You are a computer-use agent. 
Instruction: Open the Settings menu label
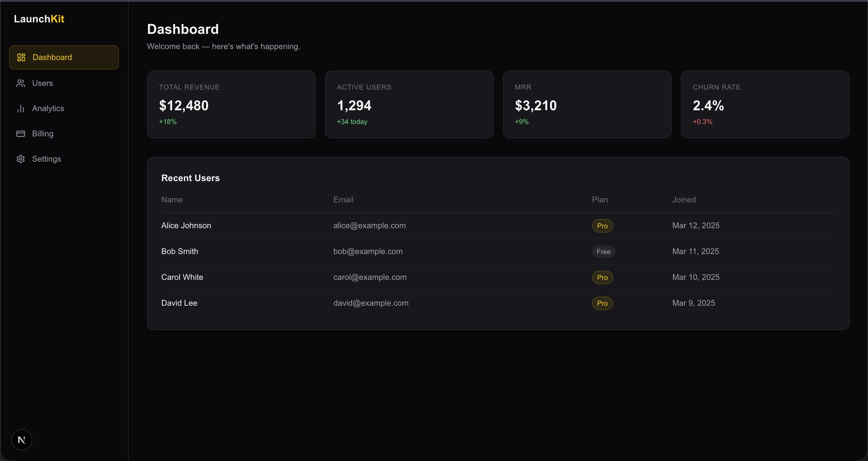click(x=47, y=159)
